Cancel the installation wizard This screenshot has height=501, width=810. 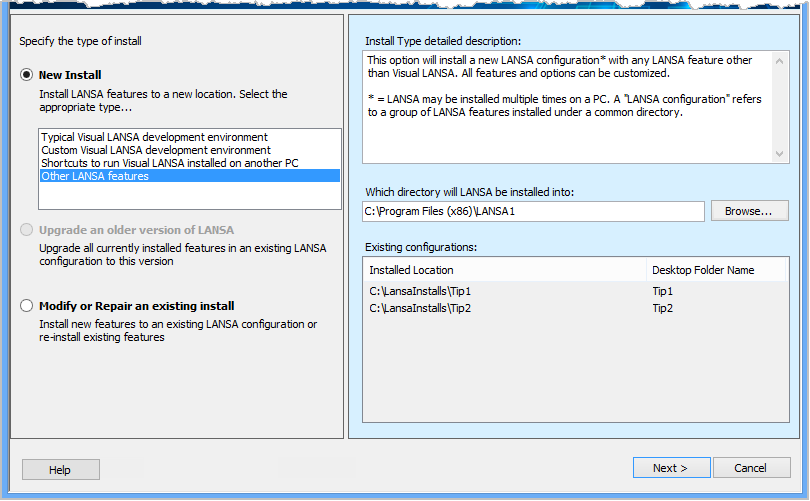click(750, 468)
